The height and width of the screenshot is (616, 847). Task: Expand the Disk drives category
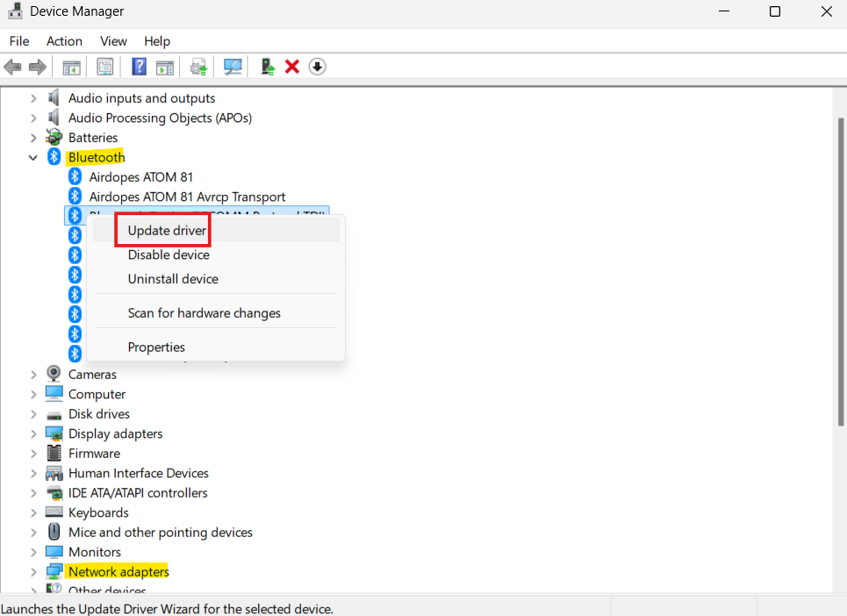pyautogui.click(x=33, y=414)
